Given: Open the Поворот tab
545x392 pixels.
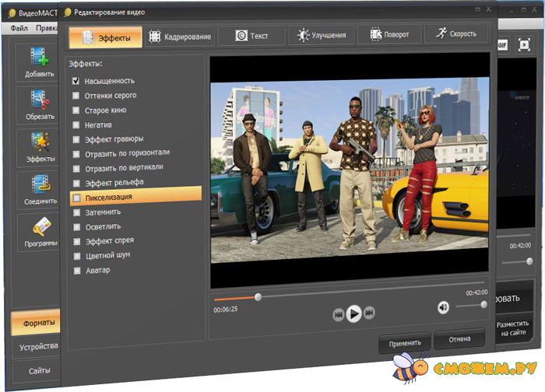Looking at the screenshot, I should point(389,34).
